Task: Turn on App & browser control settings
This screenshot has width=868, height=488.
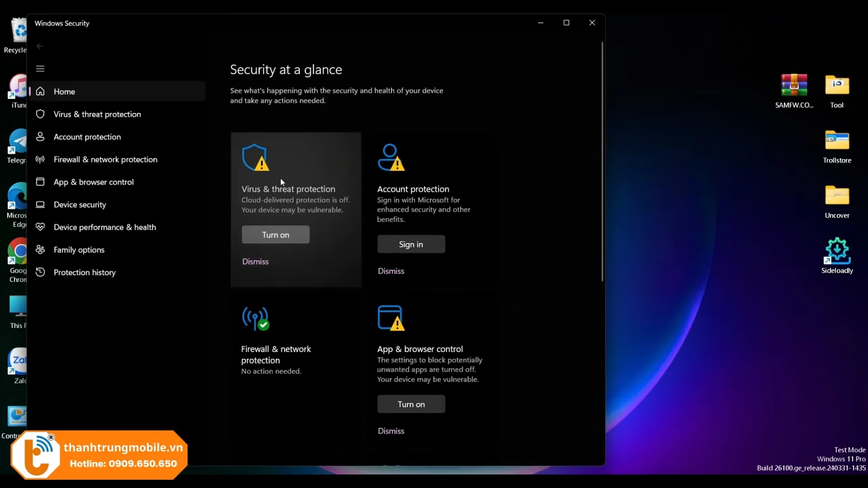Action: pos(411,404)
